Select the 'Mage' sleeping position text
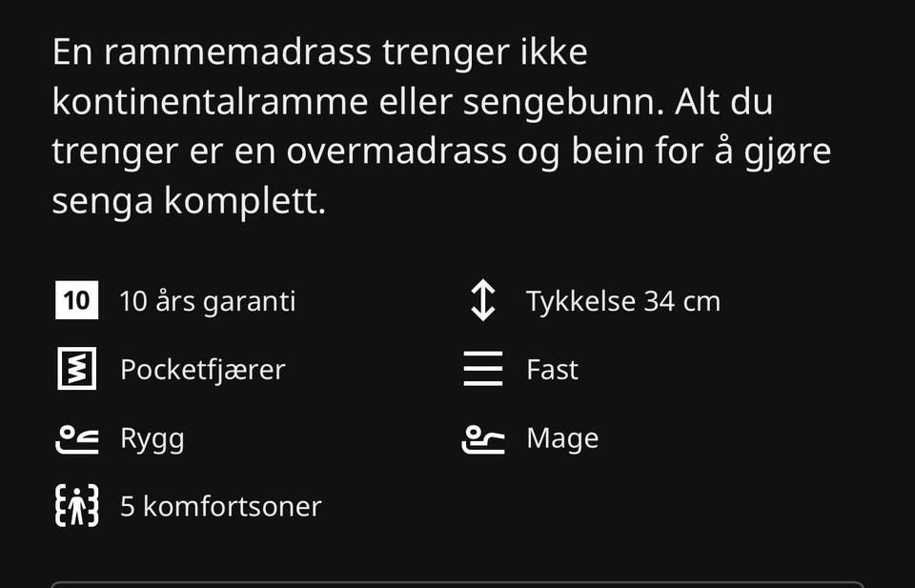The image size is (915, 588). tap(562, 438)
